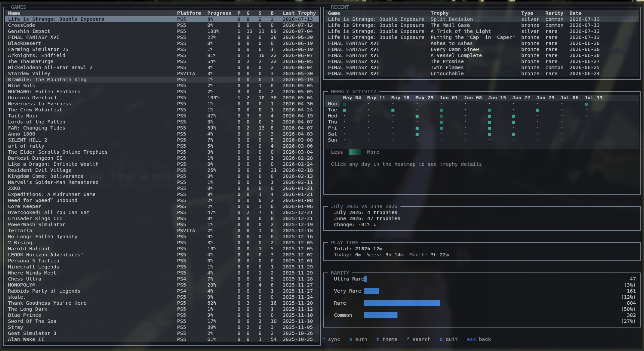The height and width of the screenshot is (351, 644).
Task: Click the Less-More heatmap legend swatch
Action: (x=355, y=152)
